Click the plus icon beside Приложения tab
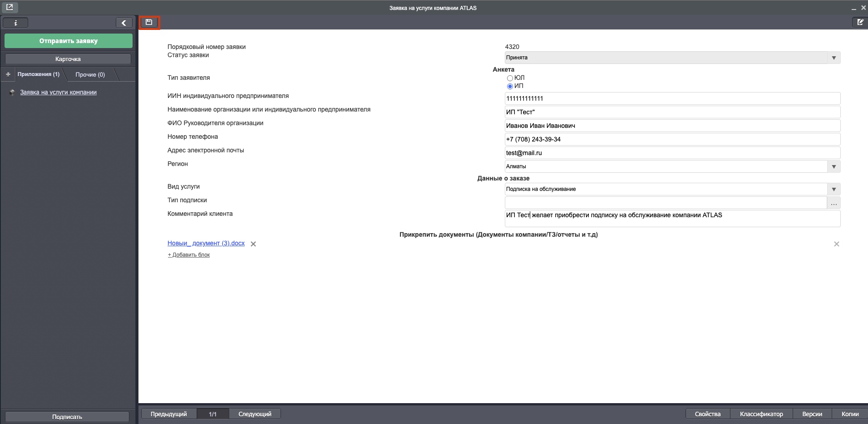Screen dimensions: 868x424 click(x=8, y=74)
